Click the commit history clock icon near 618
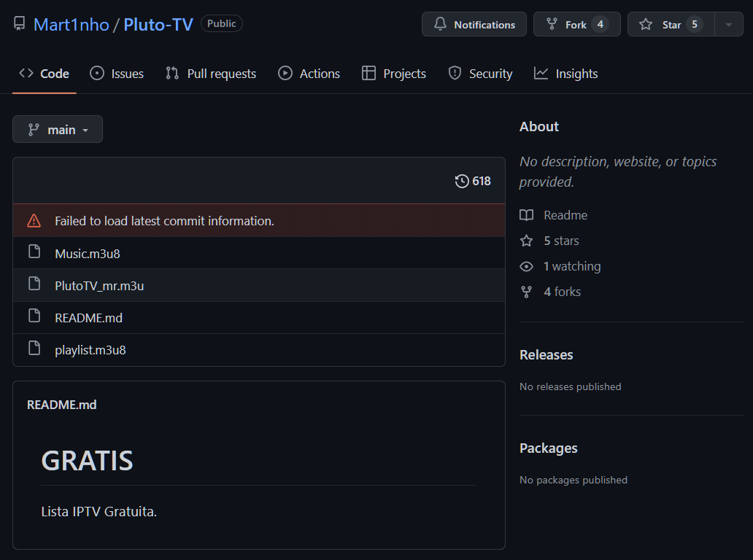Image resolution: width=753 pixels, height=560 pixels. click(461, 181)
